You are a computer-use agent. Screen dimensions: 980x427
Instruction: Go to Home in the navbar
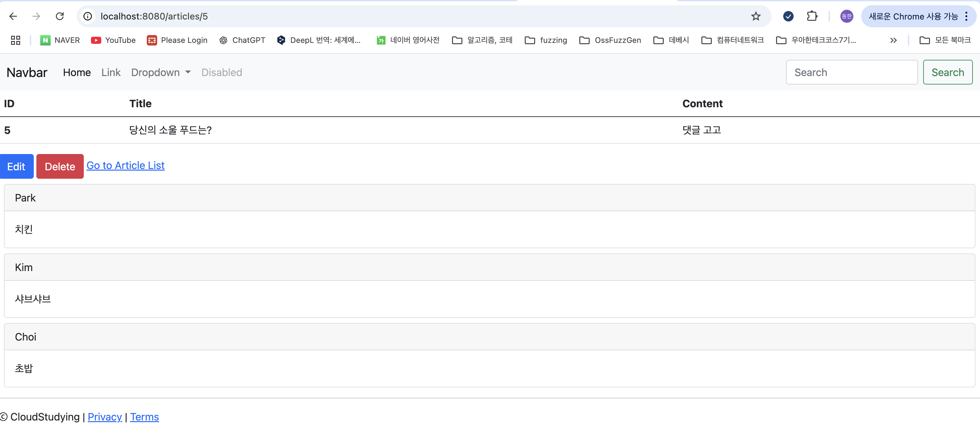(77, 72)
